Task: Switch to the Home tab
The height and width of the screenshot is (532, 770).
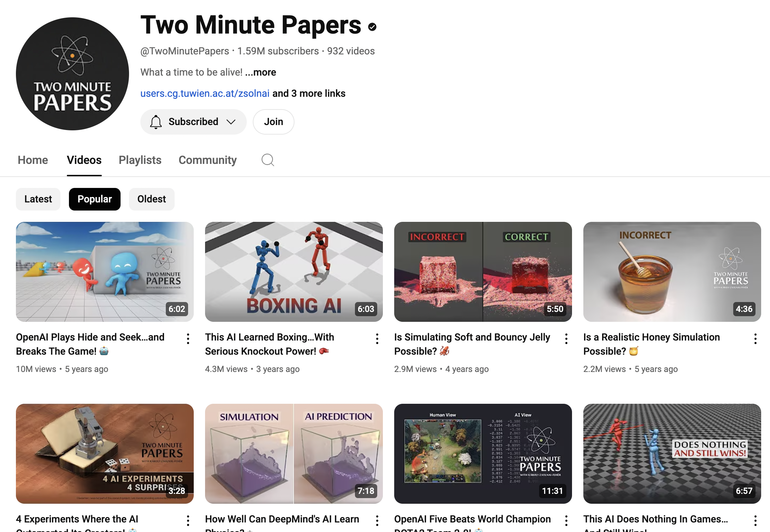Action: (33, 160)
